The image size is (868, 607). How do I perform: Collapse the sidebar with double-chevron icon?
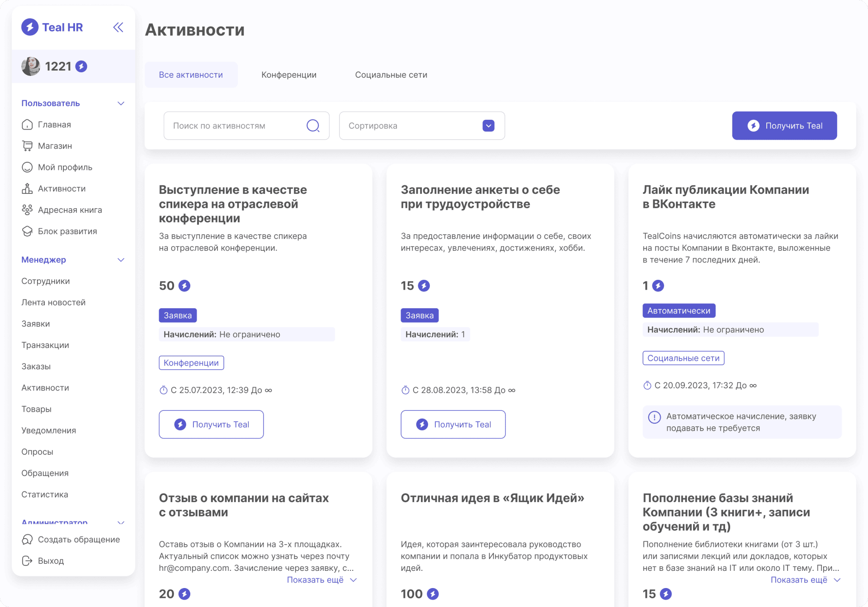[118, 28]
